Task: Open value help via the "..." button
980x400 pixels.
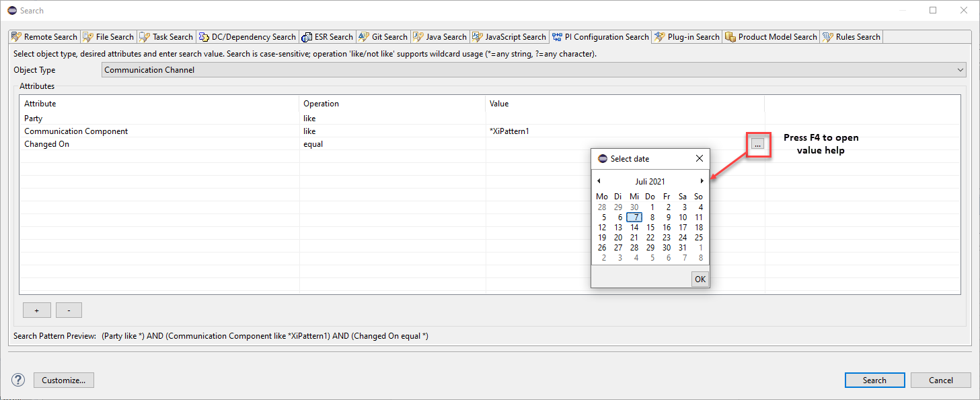Action: [x=758, y=144]
